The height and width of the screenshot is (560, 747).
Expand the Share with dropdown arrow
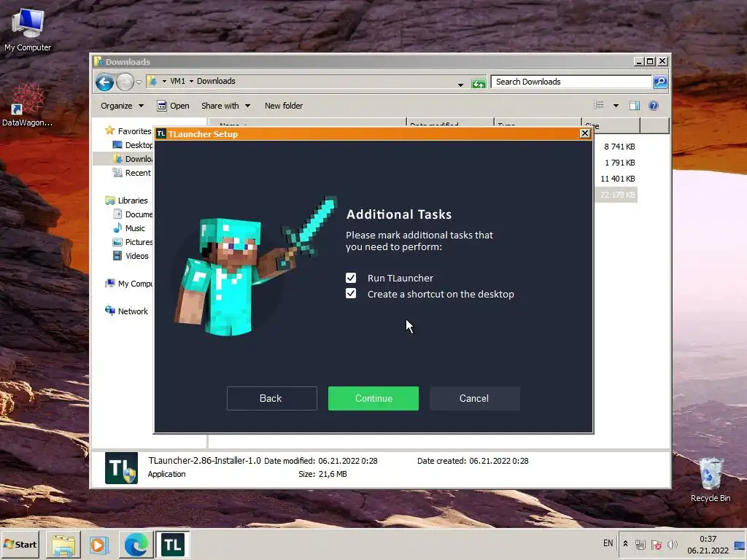pyautogui.click(x=248, y=106)
